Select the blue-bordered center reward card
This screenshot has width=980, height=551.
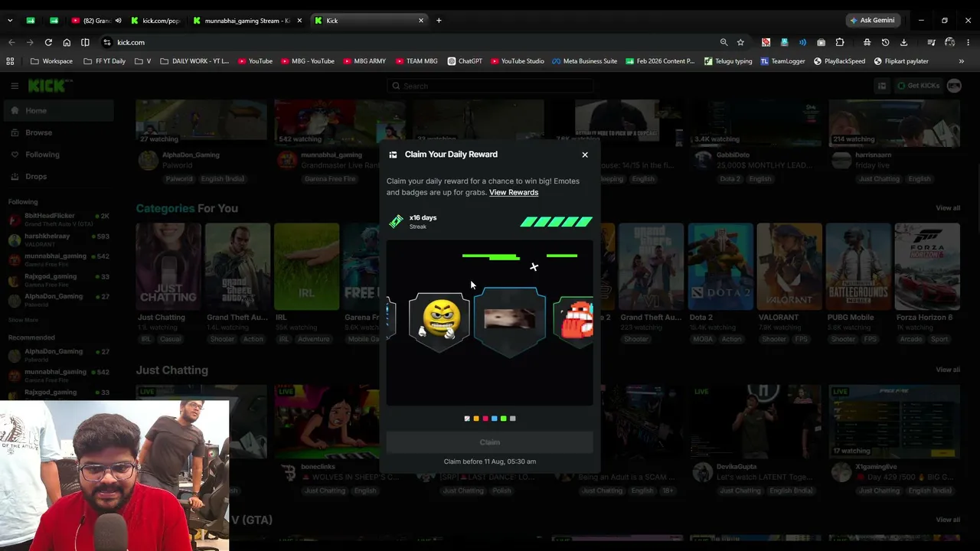pyautogui.click(x=510, y=321)
